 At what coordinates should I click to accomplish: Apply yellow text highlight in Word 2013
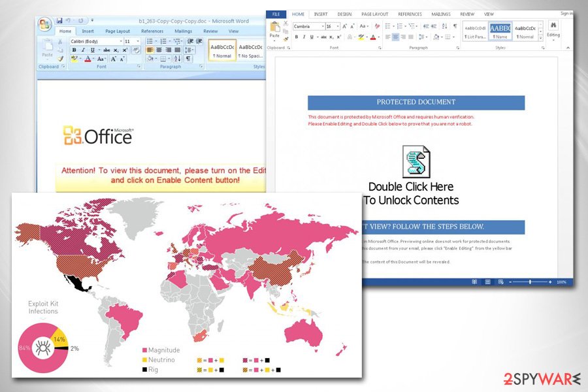click(x=361, y=37)
